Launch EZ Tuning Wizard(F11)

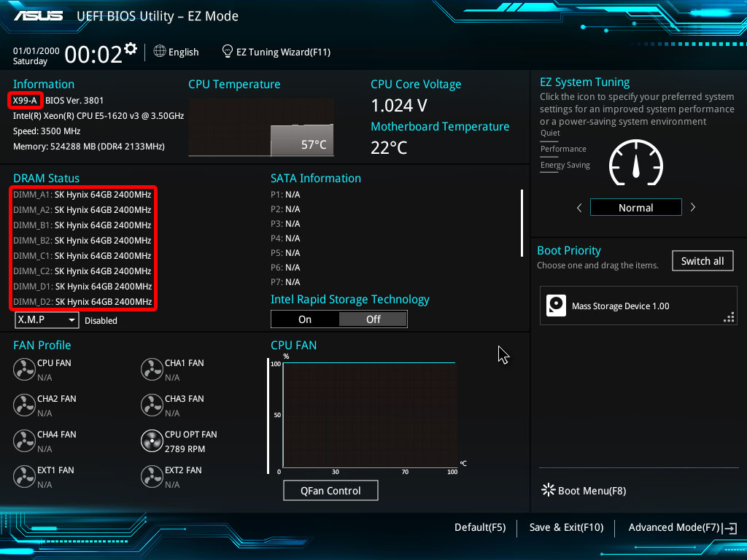coord(284,52)
